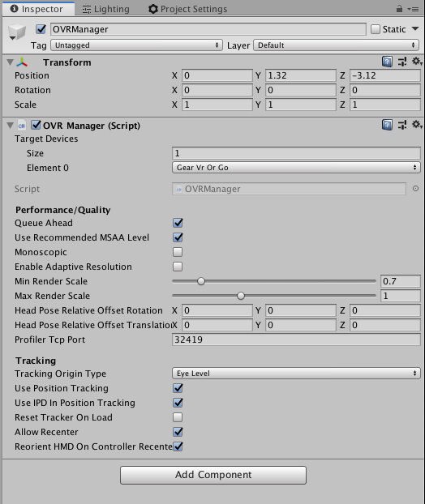Open the Static flags dropdown arrow

tap(415, 29)
